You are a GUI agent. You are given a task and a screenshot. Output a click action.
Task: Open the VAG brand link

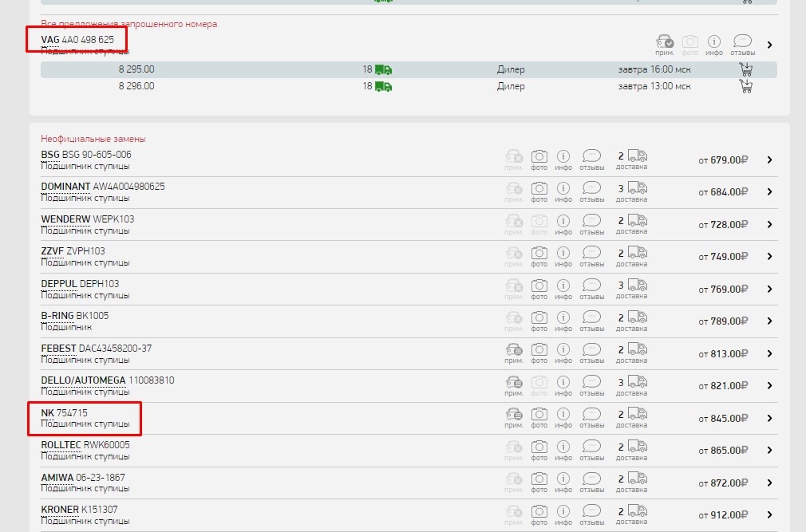point(50,40)
